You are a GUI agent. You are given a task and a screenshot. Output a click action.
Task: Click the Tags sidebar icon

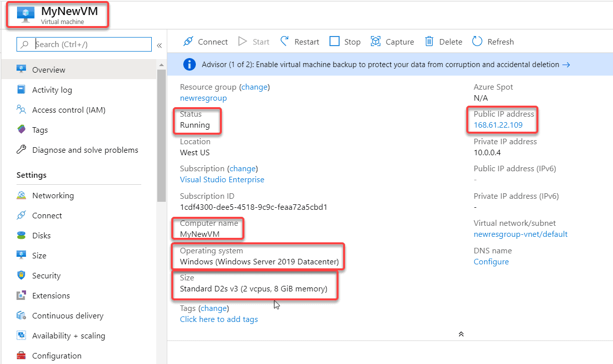point(22,130)
